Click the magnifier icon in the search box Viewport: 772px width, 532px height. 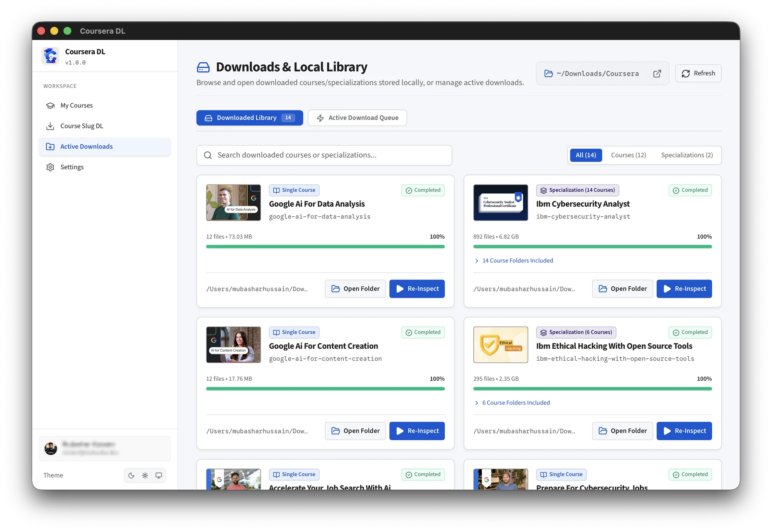coord(208,155)
